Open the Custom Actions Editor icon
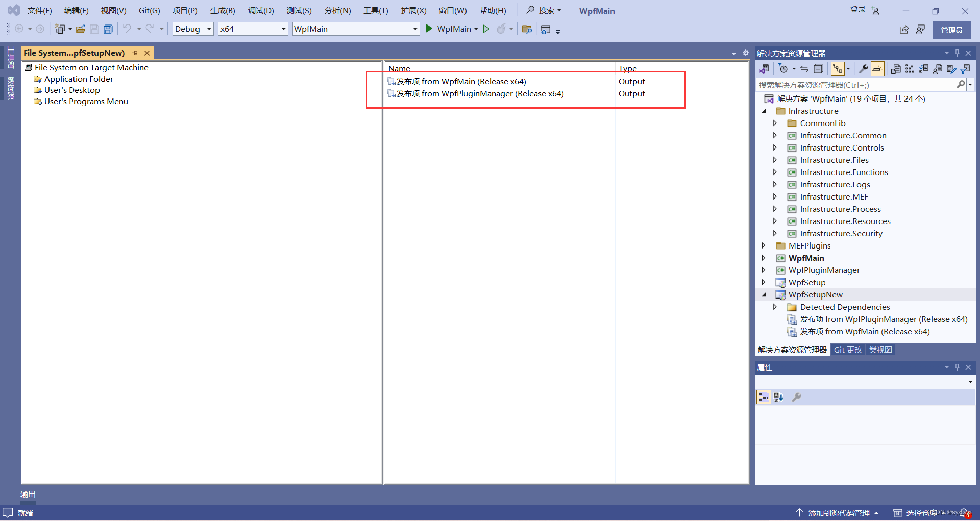This screenshot has width=980, height=521. click(951, 69)
